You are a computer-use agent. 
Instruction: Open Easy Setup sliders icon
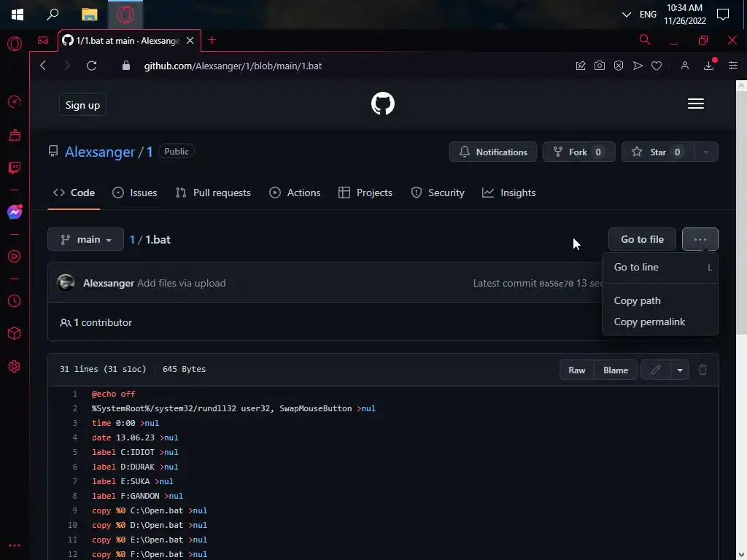tap(732, 66)
